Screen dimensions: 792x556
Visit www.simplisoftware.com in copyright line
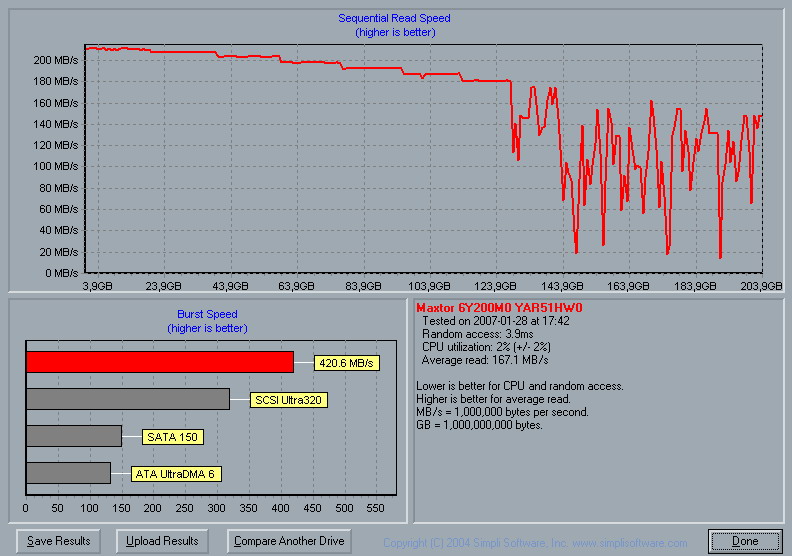click(x=629, y=543)
